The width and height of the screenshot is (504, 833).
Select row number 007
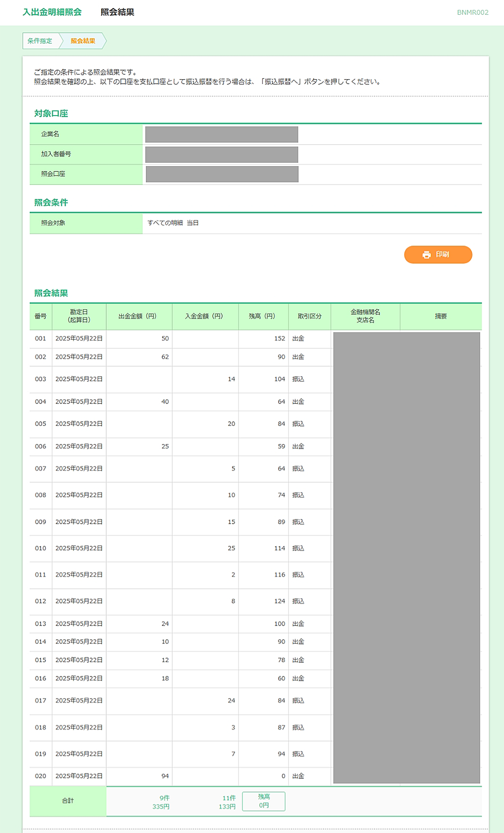pos(41,469)
